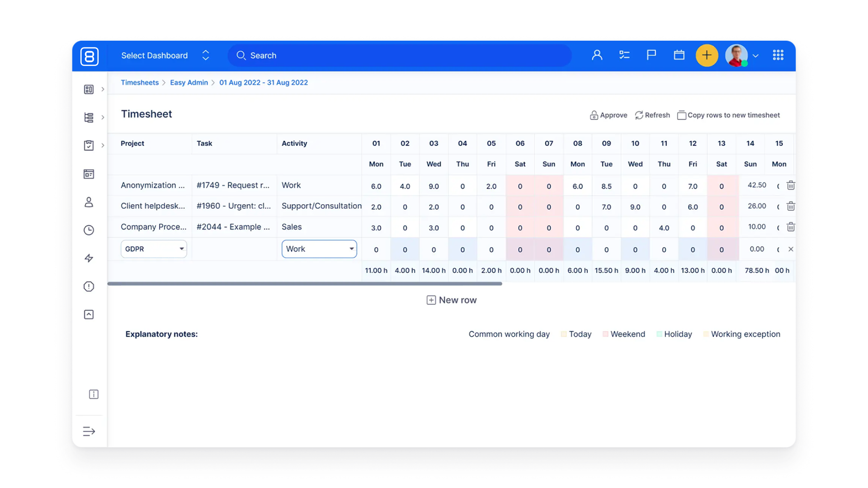Click the lightning bolt sidebar icon
Viewport: 868px width, 488px height.
89,258
